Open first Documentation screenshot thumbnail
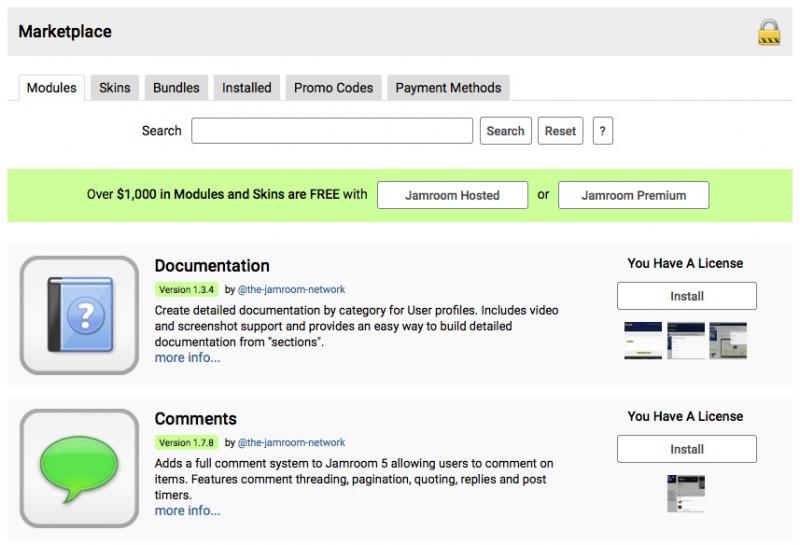 [x=643, y=341]
